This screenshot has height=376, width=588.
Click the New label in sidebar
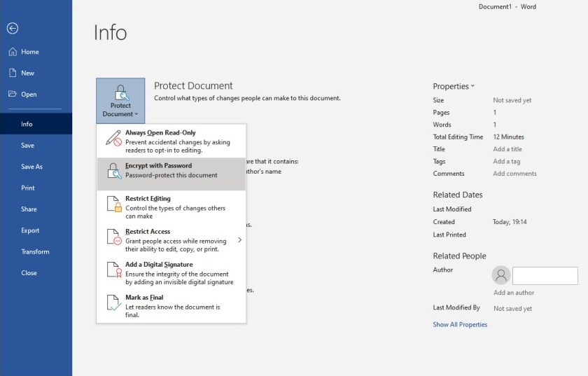pyautogui.click(x=27, y=74)
